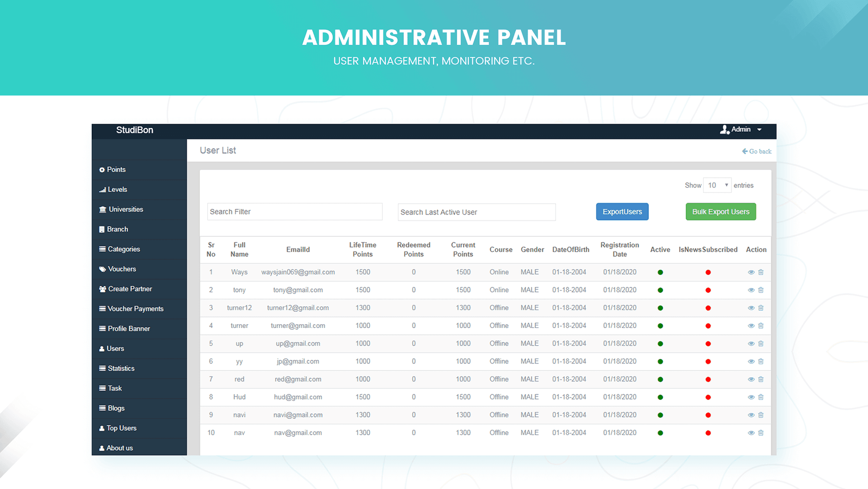Image resolution: width=868 pixels, height=489 pixels.
Task: Select email waysjain069@gmail.com cell
Action: (298, 272)
